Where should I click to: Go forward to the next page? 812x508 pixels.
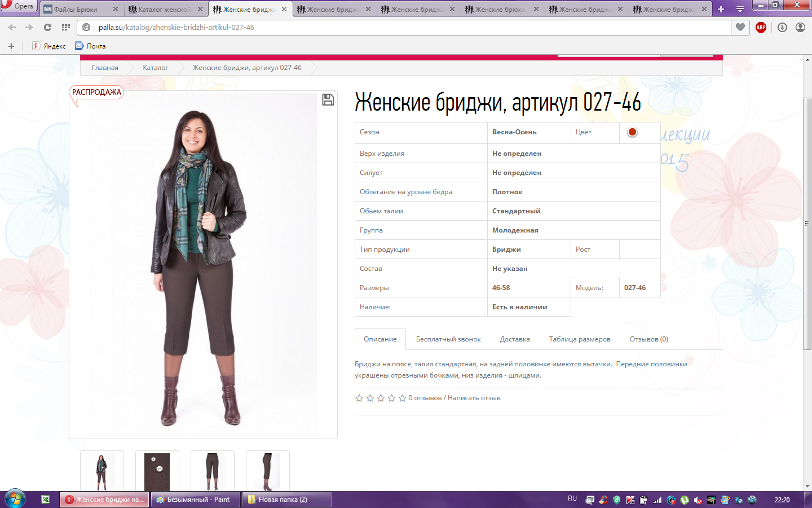tap(29, 27)
